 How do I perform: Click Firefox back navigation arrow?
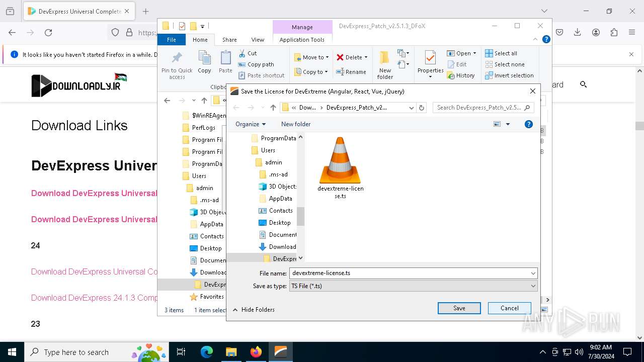click(x=12, y=32)
